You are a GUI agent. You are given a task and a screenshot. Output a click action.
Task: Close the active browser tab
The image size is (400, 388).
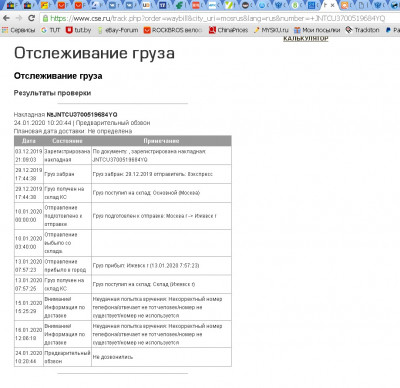point(332,5)
